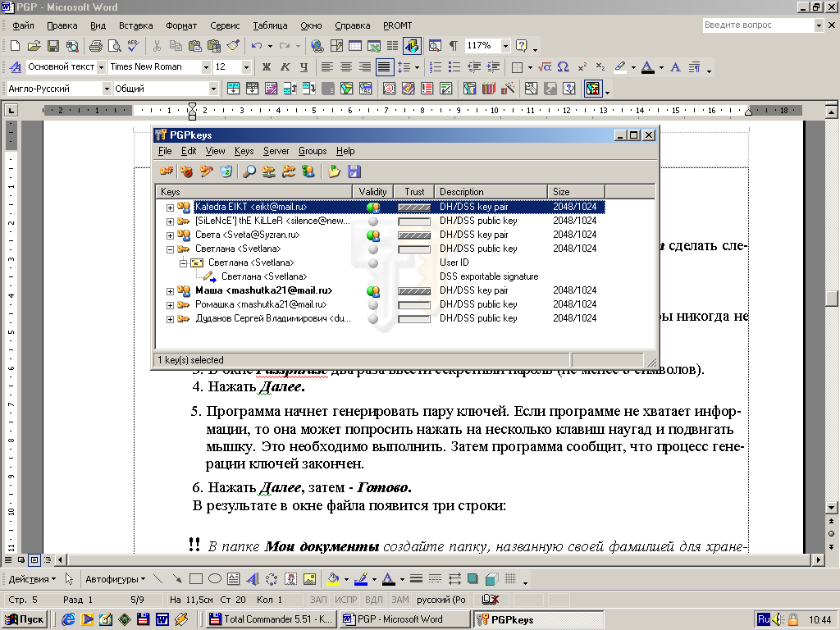Image resolution: width=840 pixels, height=630 pixels.
Task: Open the Keys menu in PGPkeys
Action: click(244, 151)
